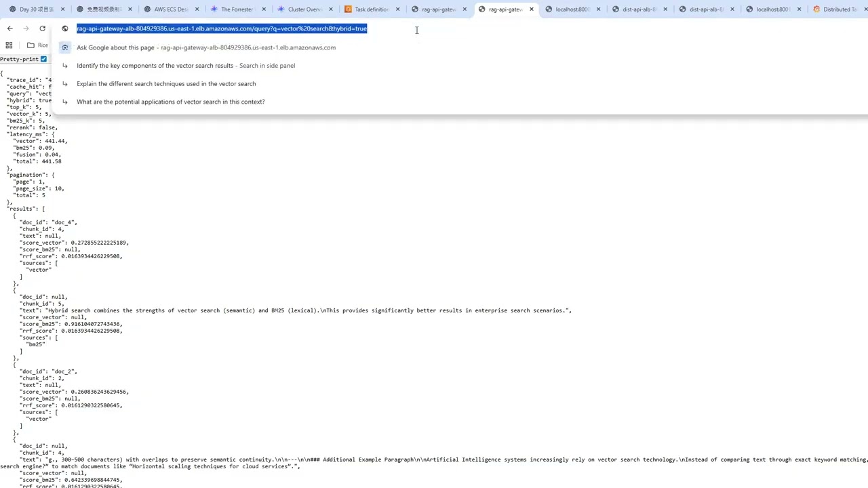
Task: Click the "pagination" key
Action: coord(26,175)
